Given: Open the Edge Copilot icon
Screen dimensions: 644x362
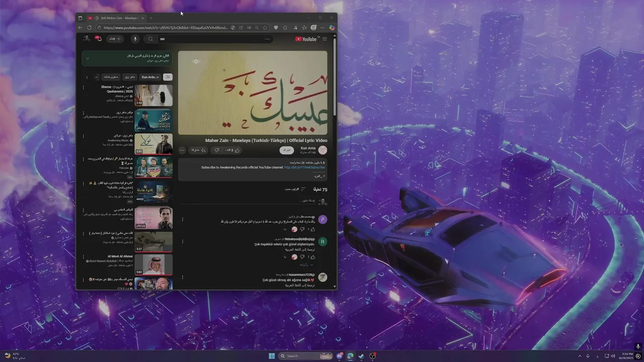Looking at the screenshot, I should (x=332, y=28).
